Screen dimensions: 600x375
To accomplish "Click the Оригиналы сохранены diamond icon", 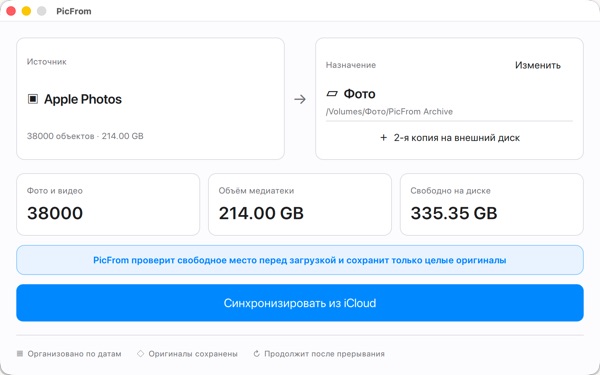I will 140,354.
